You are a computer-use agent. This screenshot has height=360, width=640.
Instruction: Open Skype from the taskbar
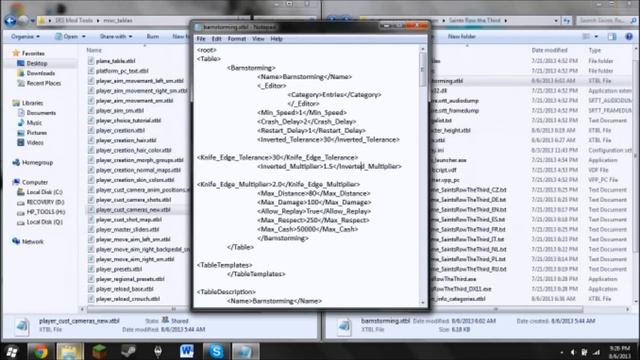coord(216,351)
